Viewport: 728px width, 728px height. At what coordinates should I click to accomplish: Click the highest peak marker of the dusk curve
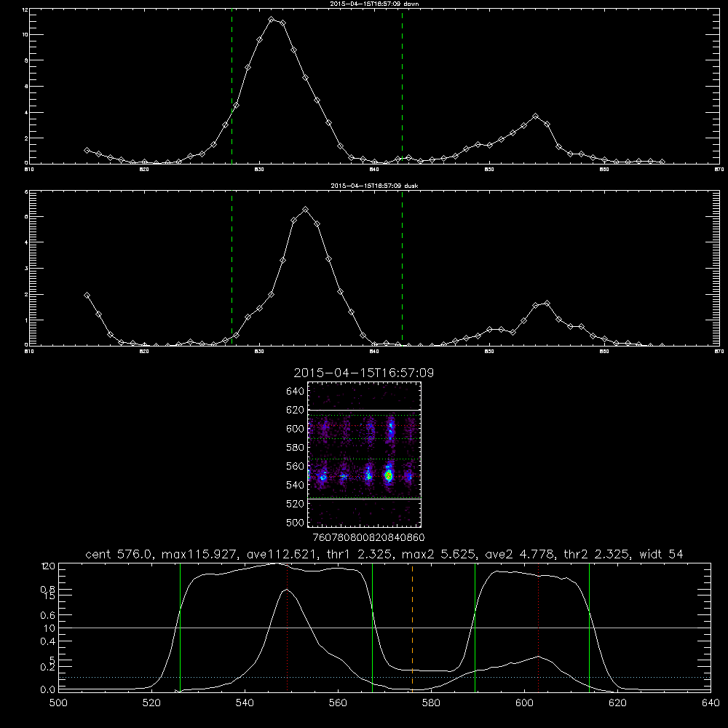[305, 210]
